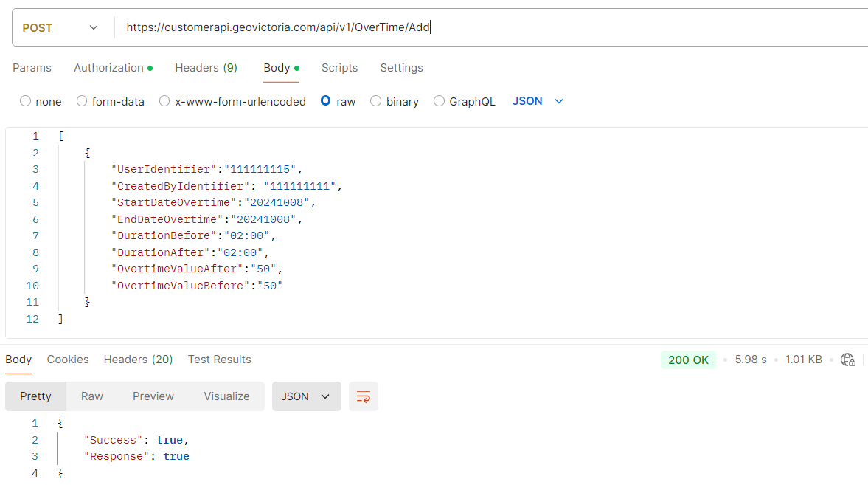Click the Visualize response view button

[226, 396]
